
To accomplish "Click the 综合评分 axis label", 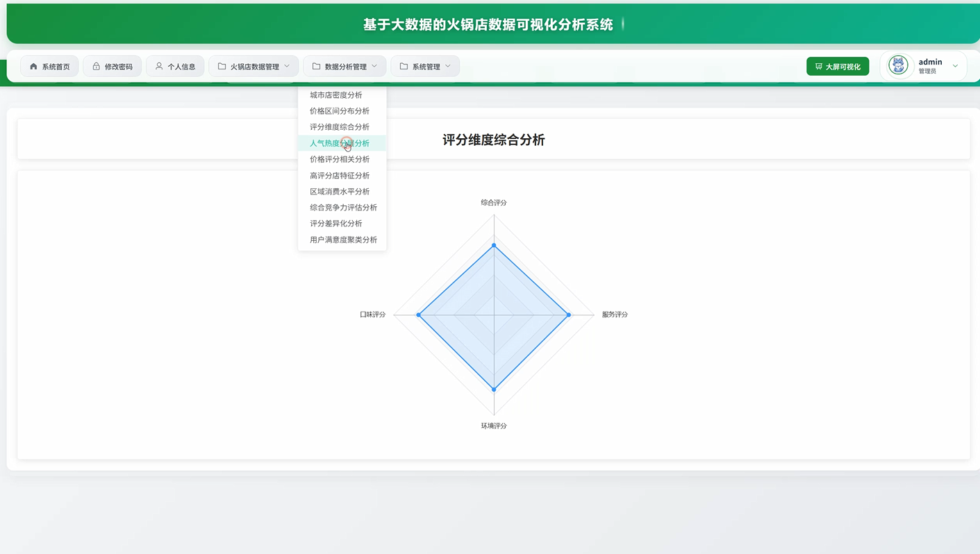I will [494, 203].
